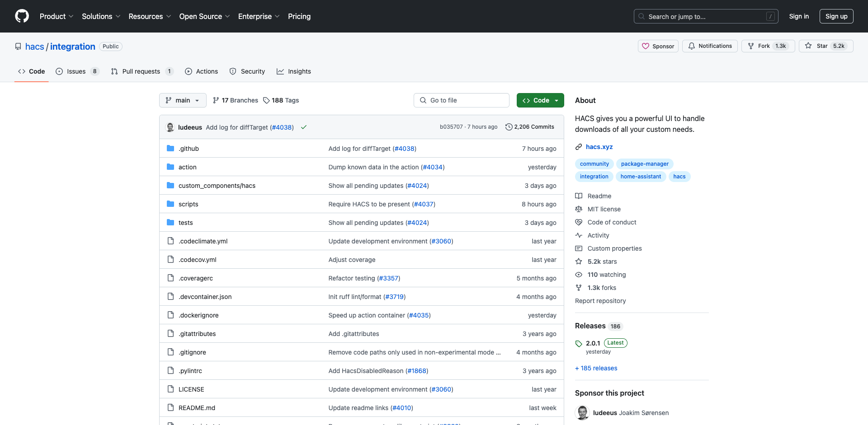
Task: Click the file icon beside LICENSE
Action: (x=170, y=389)
